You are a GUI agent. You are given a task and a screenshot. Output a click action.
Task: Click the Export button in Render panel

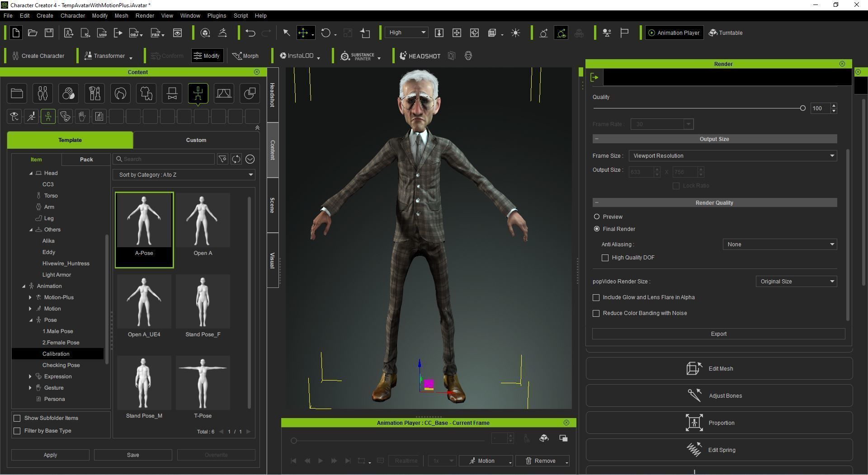(x=719, y=334)
